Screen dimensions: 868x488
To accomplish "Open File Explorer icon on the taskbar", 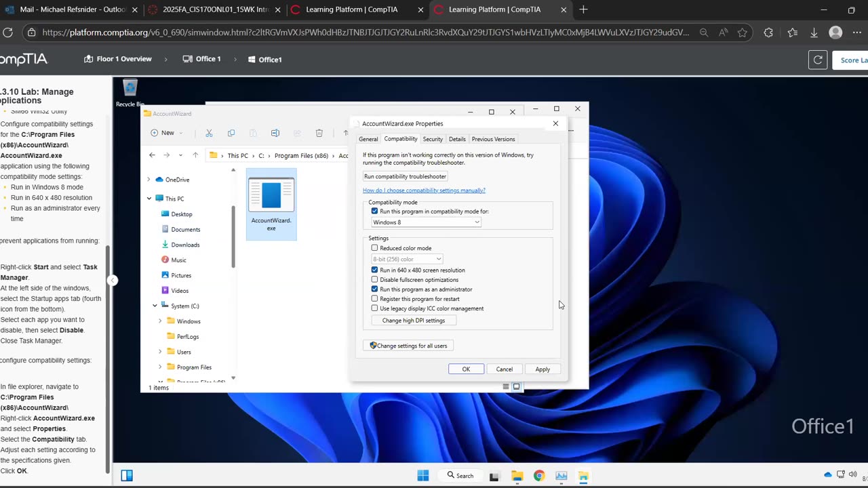I will pos(517,476).
